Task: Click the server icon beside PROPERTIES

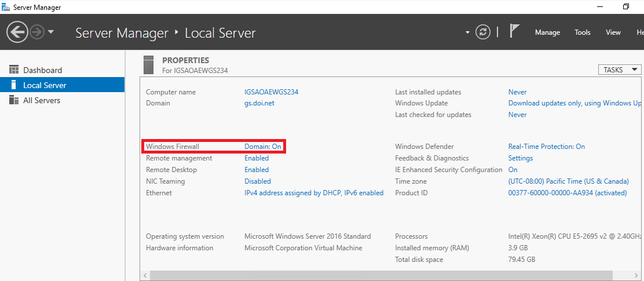Action: click(149, 64)
